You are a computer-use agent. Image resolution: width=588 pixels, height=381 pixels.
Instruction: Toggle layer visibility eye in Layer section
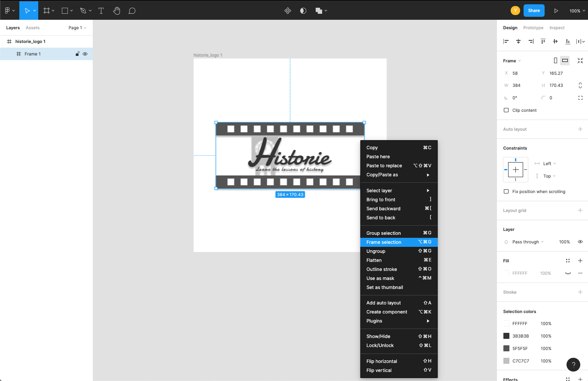pos(580,242)
